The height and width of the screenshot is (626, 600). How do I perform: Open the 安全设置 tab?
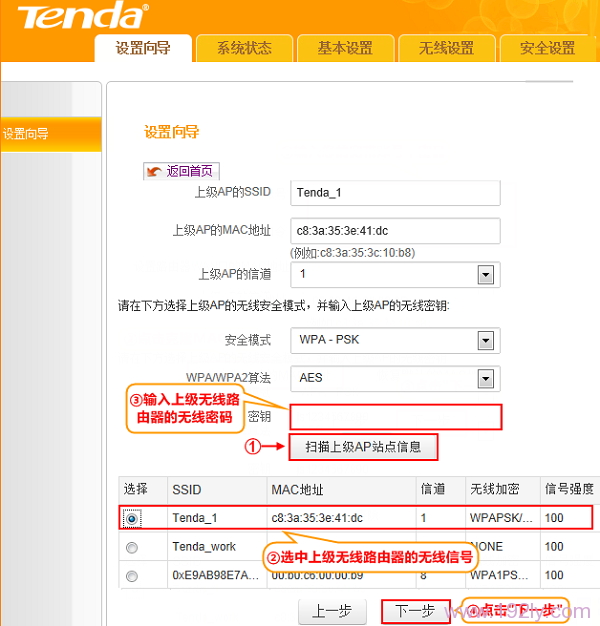tap(547, 48)
